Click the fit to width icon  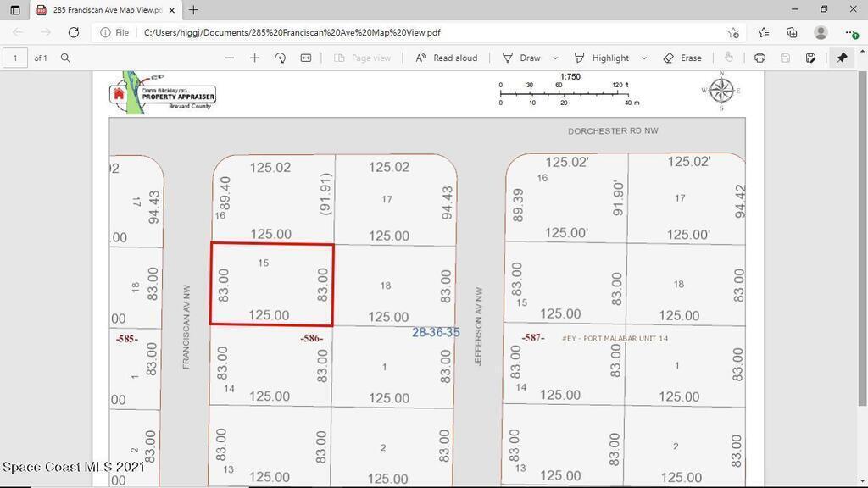306,58
